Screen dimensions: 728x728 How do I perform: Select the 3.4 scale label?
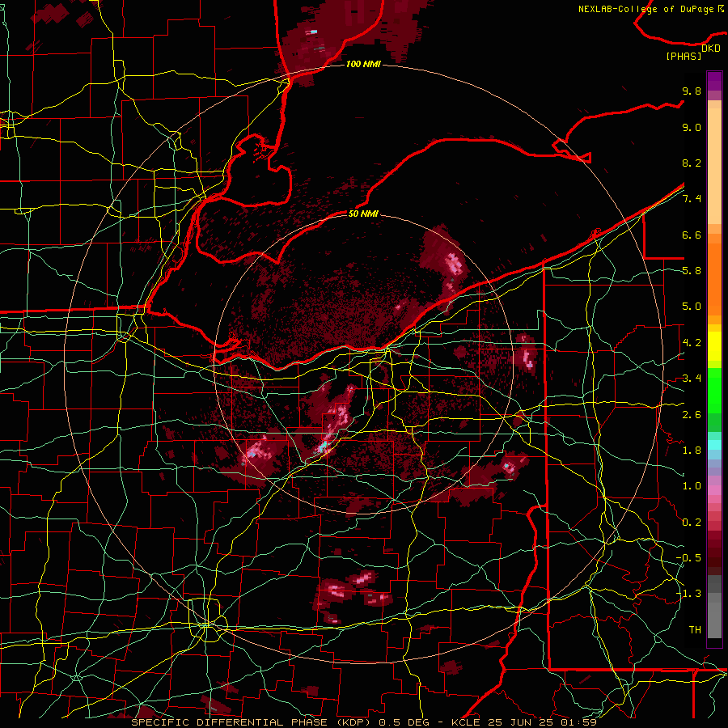click(692, 379)
